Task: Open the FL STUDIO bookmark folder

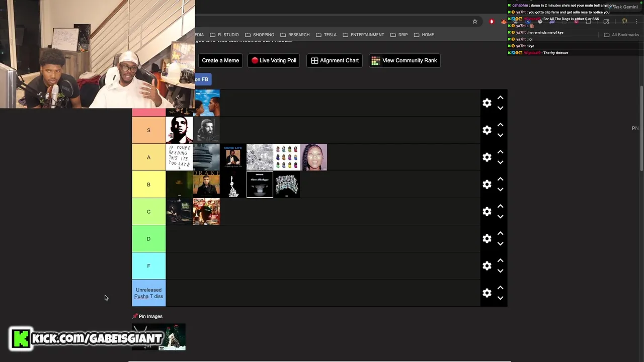Action: coord(224,35)
